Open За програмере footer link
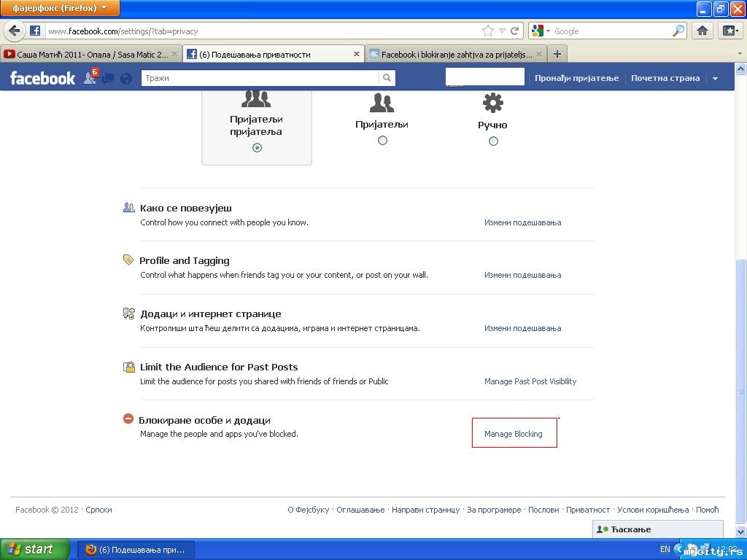The image size is (747, 560). pos(494,510)
